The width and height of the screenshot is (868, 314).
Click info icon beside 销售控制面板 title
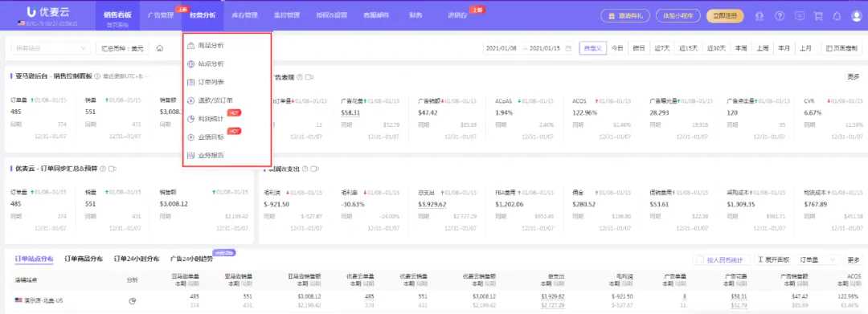97,76
